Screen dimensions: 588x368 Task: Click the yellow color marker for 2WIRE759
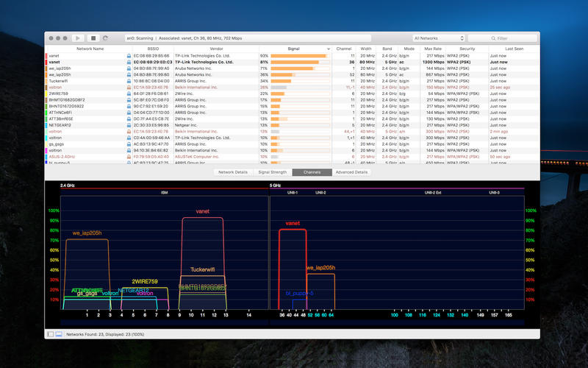coord(46,93)
